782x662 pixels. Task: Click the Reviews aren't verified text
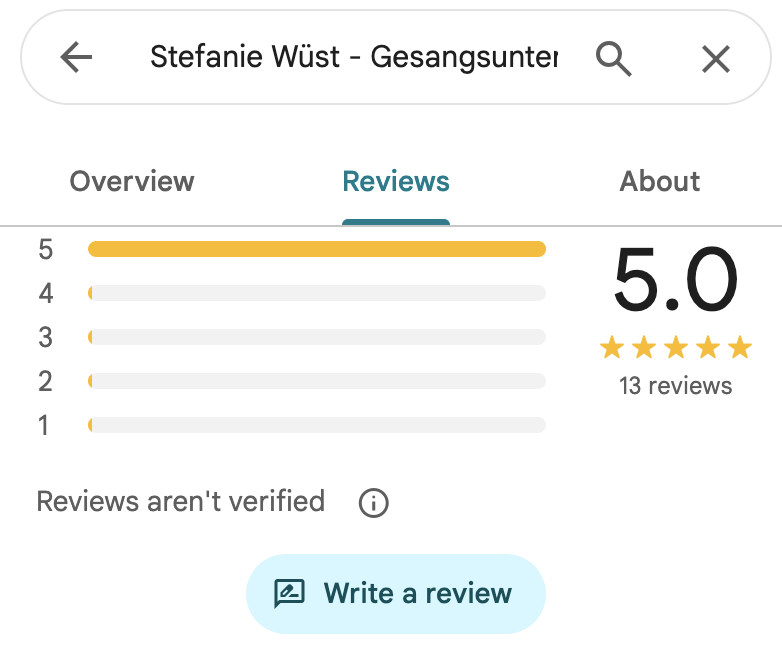(x=181, y=500)
